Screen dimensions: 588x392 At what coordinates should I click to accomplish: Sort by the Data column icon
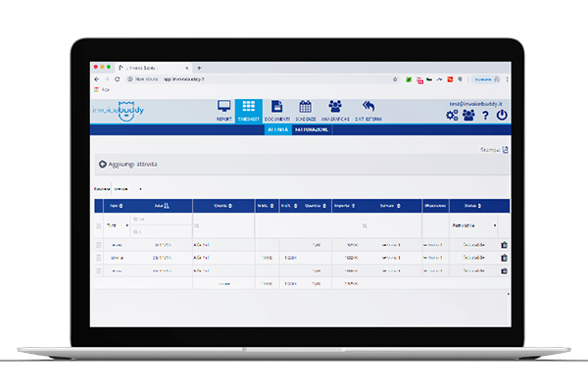coord(167,206)
